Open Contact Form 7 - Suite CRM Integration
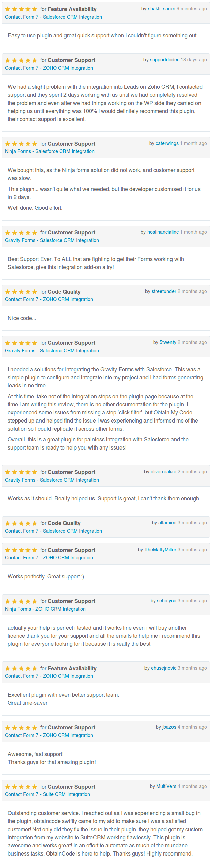The height and width of the screenshot is (868, 212). tap(48, 795)
